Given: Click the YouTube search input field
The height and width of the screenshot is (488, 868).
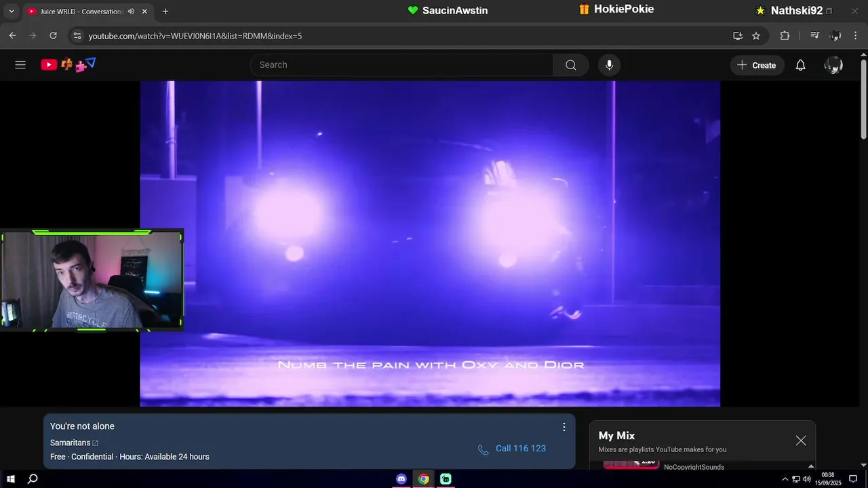Looking at the screenshot, I should 401,65.
